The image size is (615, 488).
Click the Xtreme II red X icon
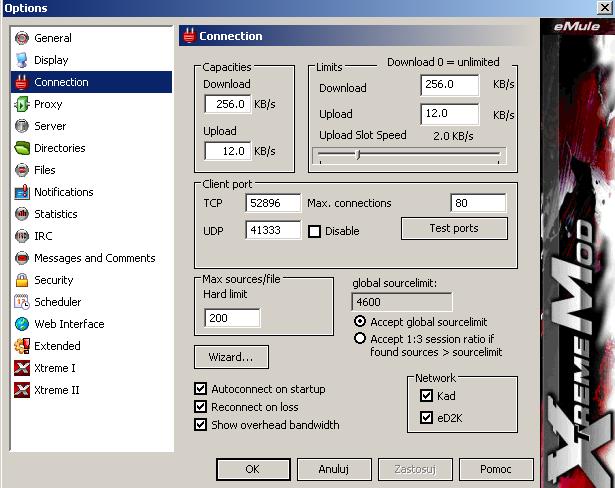click(22, 390)
